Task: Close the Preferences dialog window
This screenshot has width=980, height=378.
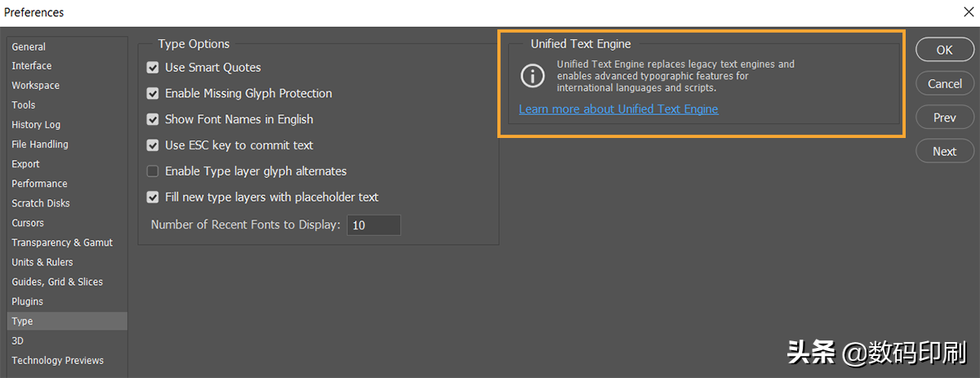Action: click(968, 12)
